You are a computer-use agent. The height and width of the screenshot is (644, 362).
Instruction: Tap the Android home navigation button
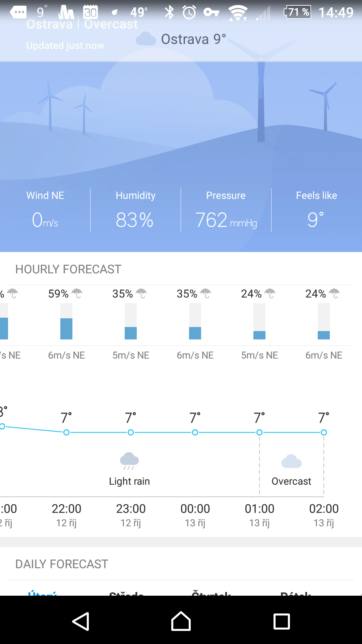[181, 621]
